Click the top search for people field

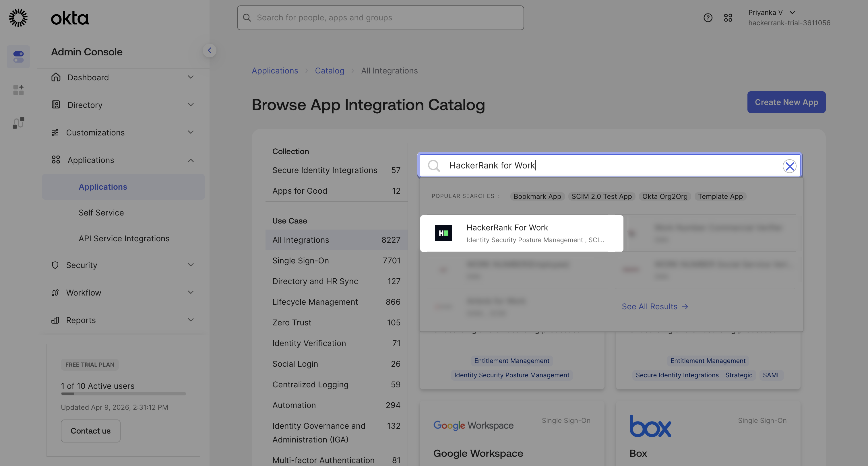pos(380,18)
